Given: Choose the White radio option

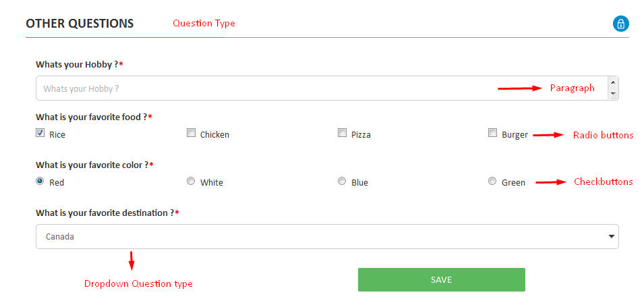Looking at the screenshot, I should point(192,182).
